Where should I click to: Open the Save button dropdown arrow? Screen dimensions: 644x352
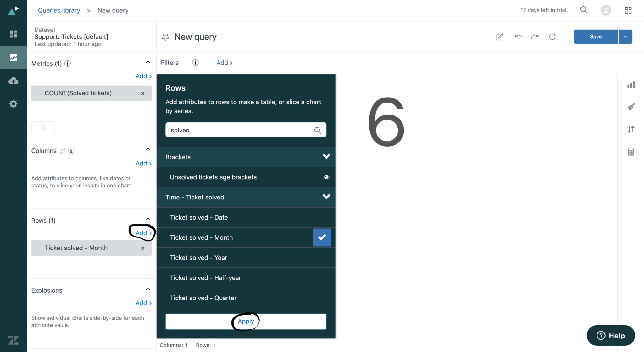[x=625, y=36]
